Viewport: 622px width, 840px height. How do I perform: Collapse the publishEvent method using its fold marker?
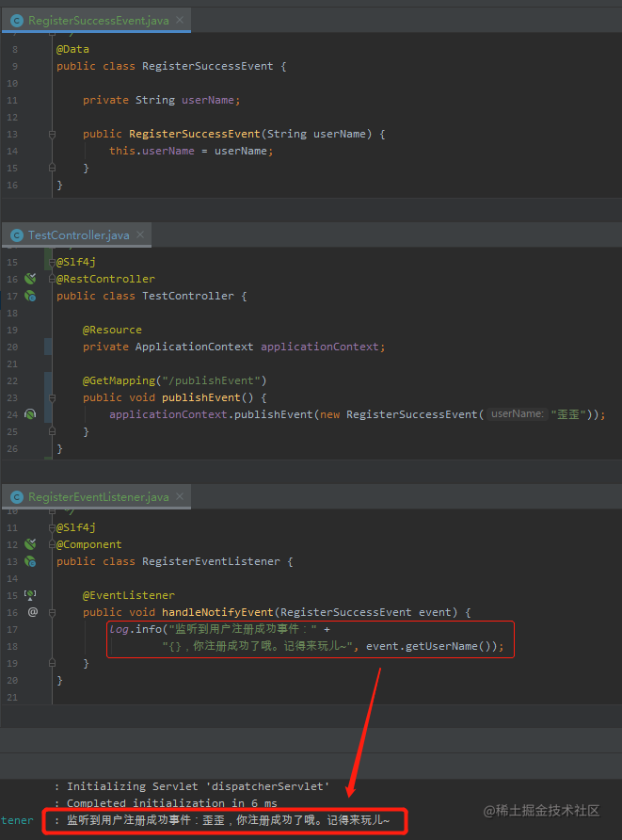pos(52,398)
